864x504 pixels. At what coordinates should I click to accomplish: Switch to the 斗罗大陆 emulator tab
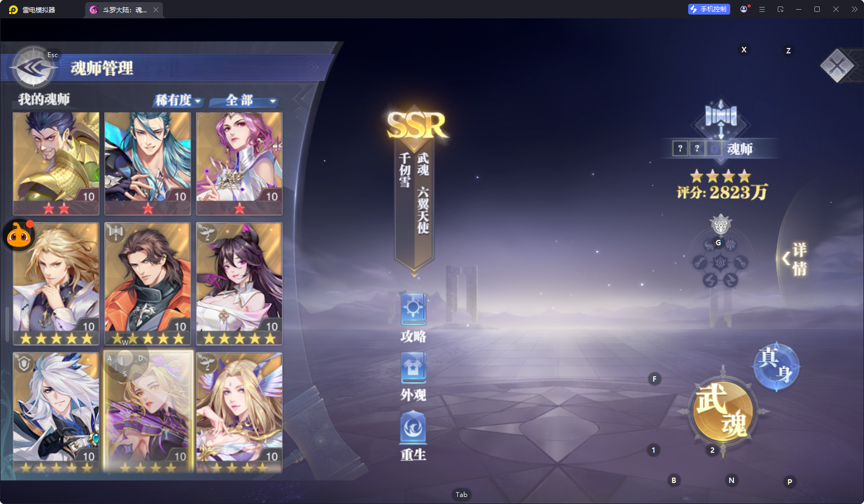(124, 10)
